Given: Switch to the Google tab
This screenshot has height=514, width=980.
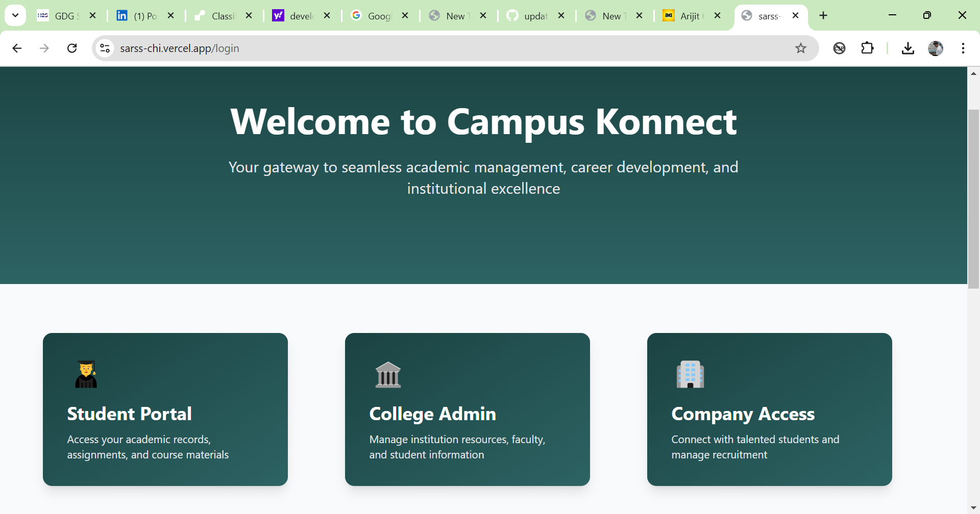Looking at the screenshot, I should point(371,16).
